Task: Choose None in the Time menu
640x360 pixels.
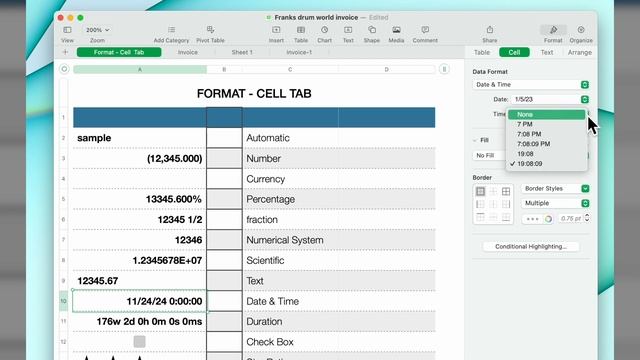Action: (x=547, y=115)
